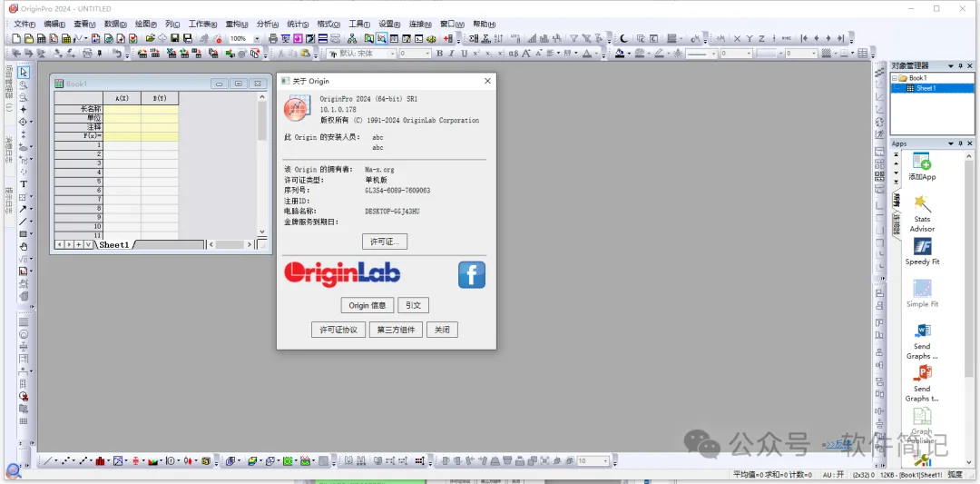
Task: Select column A(X) header in Book1
Action: pos(122,98)
